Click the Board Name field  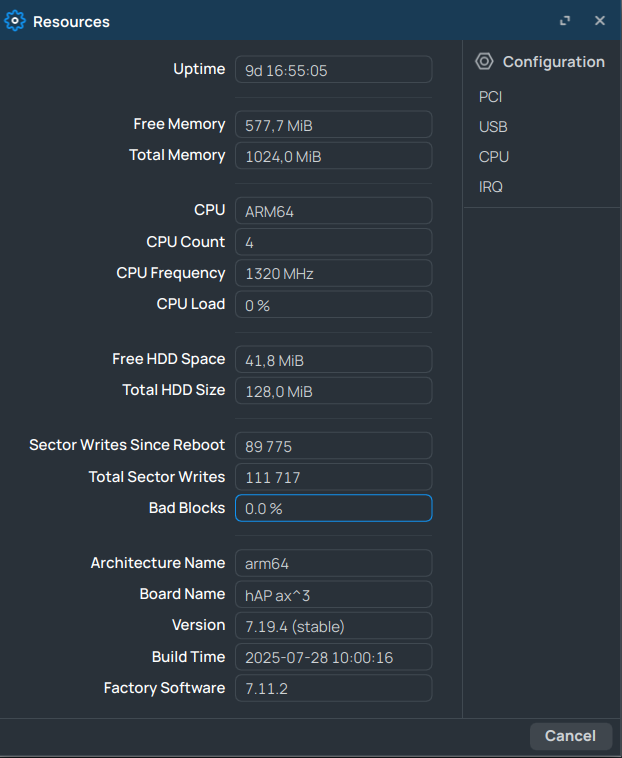(333, 595)
